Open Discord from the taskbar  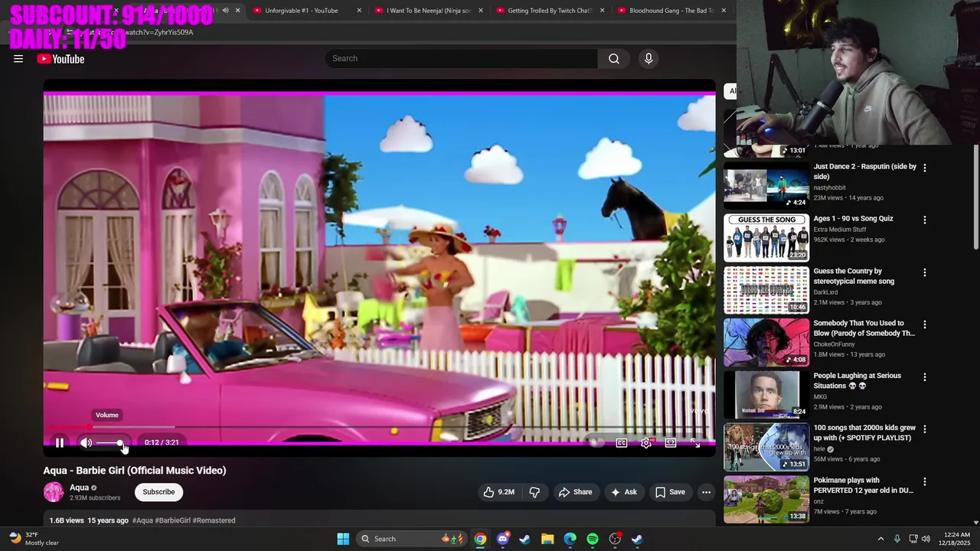point(502,539)
